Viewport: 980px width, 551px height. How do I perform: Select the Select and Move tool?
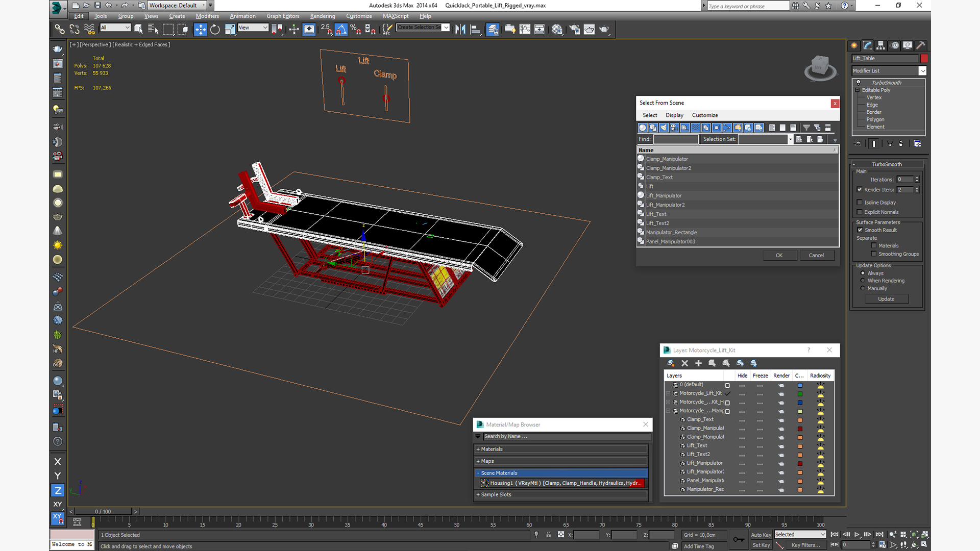pyautogui.click(x=200, y=30)
